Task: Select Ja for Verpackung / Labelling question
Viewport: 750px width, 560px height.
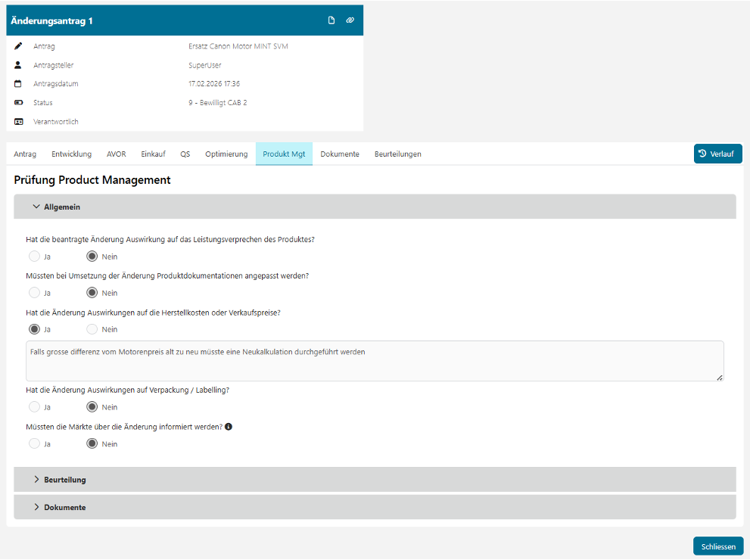Action: (35, 407)
